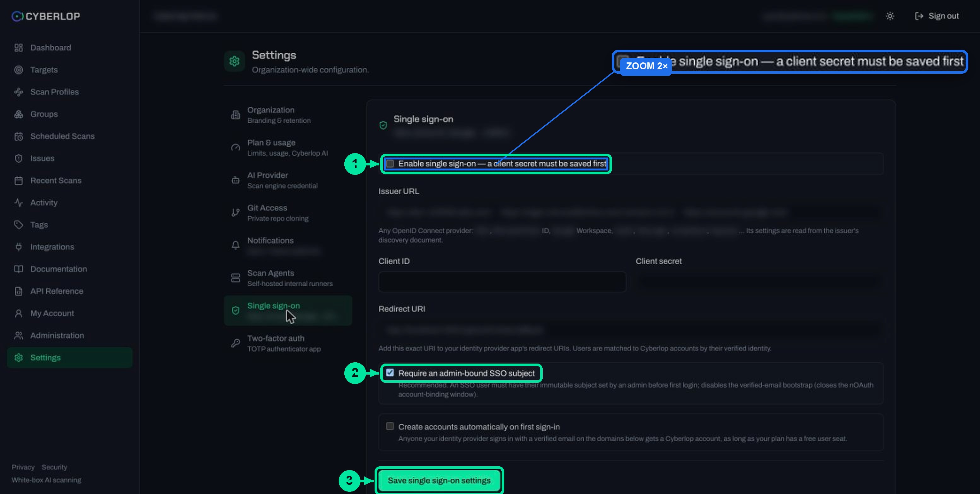Click the Redirect URI field

tap(631, 330)
